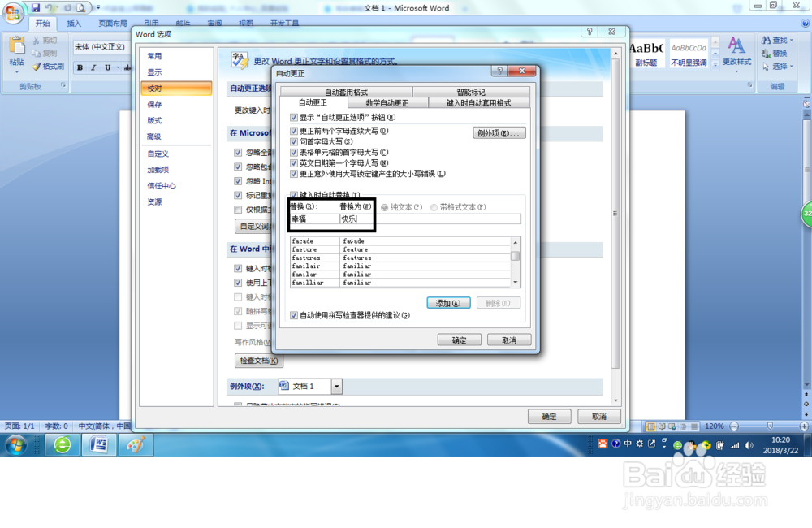
Task: Switch to 自动套用格式 tab
Action: pyautogui.click(x=346, y=93)
